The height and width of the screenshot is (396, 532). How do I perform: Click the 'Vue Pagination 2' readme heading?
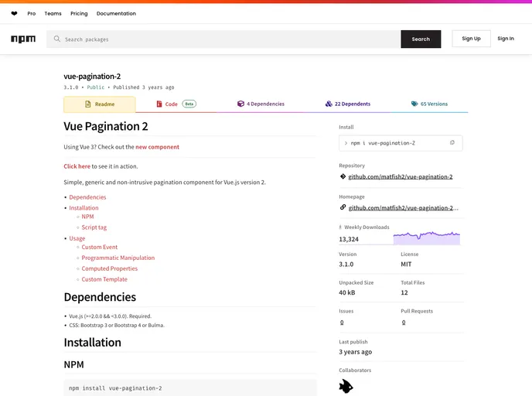[106, 126]
